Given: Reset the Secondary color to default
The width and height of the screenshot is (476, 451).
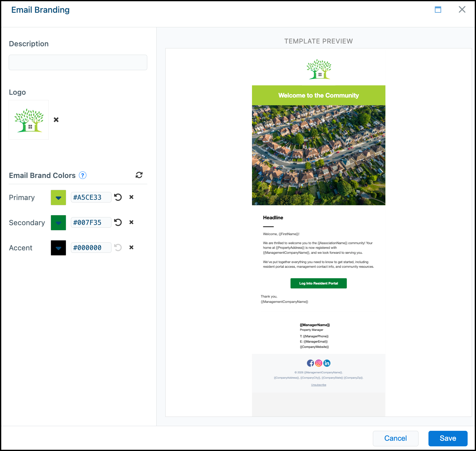Looking at the screenshot, I should 118,222.
